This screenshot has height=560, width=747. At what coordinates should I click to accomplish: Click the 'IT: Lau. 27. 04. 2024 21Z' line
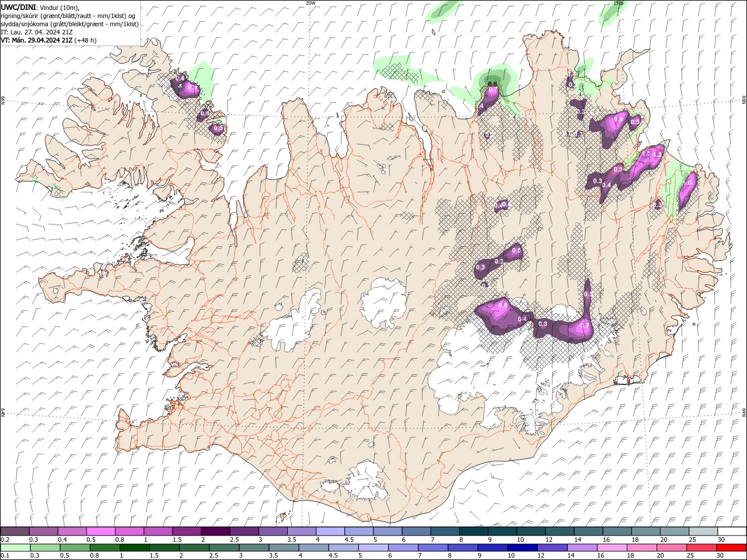coord(37,32)
